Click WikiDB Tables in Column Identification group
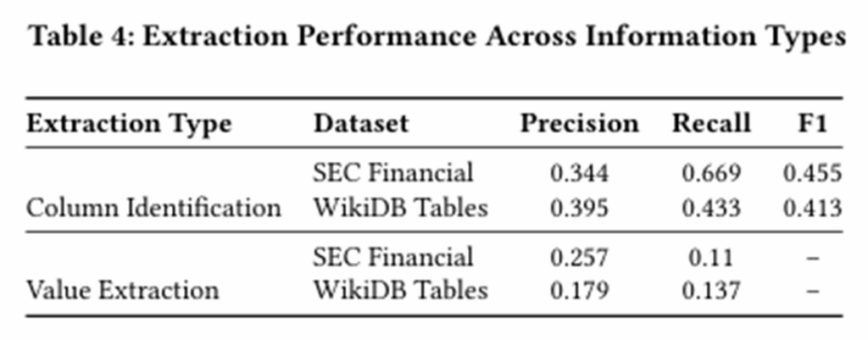This screenshot has width=868, height=340. pyautogui.click(x=400, y=207)
